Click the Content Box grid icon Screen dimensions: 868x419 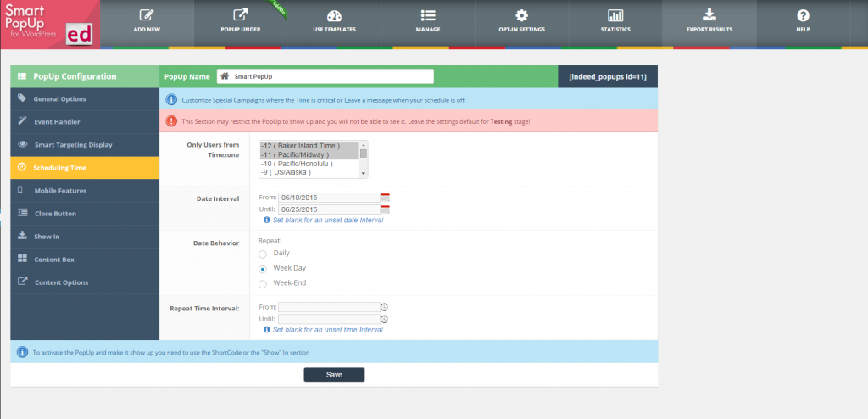pyautogui.click(x=22, y=259)
